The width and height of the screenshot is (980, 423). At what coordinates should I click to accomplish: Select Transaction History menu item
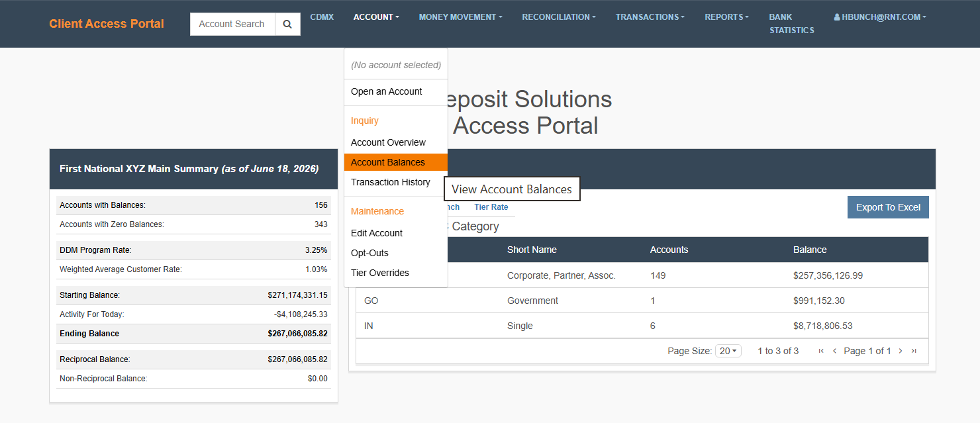(396, 182)
